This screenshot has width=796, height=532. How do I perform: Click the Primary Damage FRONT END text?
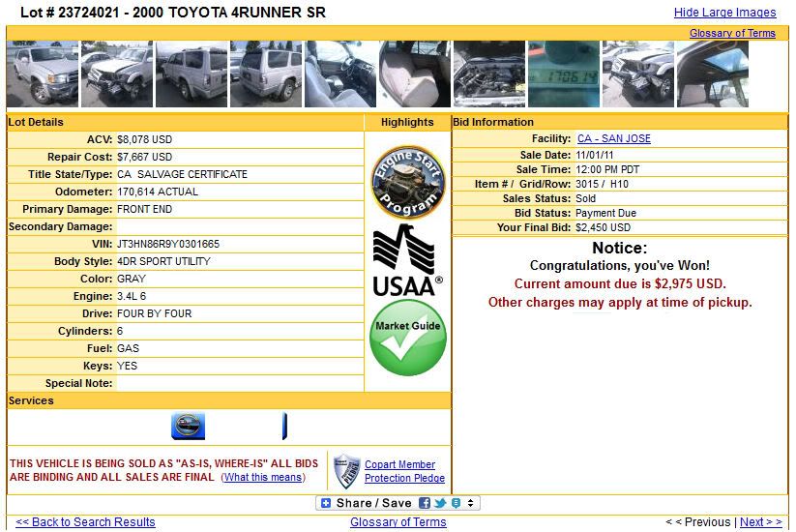point(144,209)
